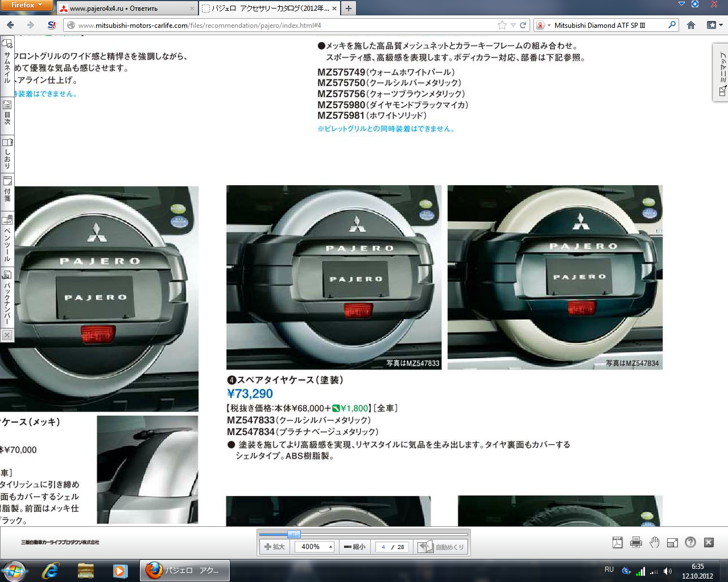Open the 400% zoom level dropdown
728x582 pixels.
[330, 547]
